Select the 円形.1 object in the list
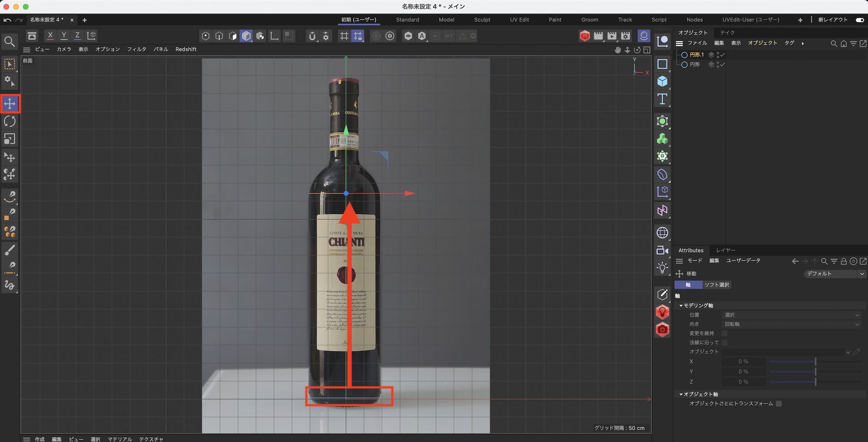Viewport: 868px width, 442px height. [697, 55]
